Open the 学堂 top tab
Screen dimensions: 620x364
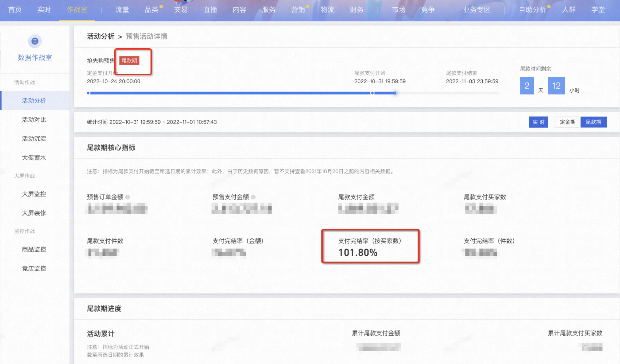tap(598, 10)
